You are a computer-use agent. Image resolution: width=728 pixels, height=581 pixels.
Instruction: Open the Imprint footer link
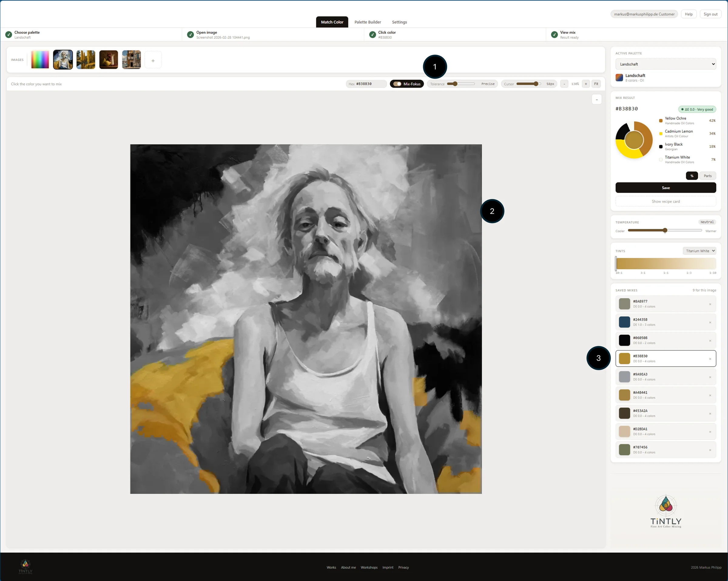click(388, 567)
